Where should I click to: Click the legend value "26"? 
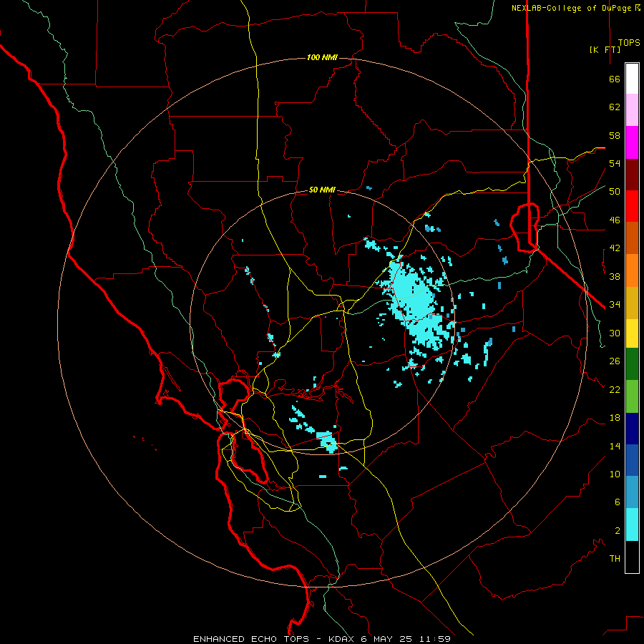[615, 361]
